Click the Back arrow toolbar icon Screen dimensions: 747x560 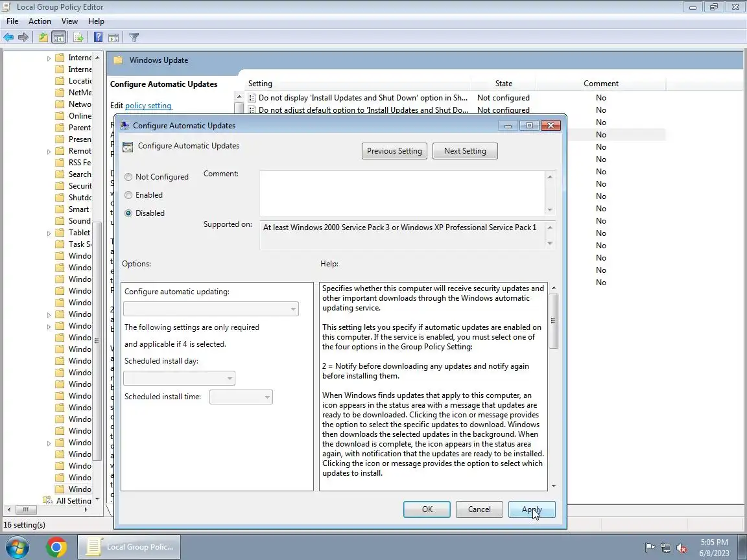(x=8, y=37)
